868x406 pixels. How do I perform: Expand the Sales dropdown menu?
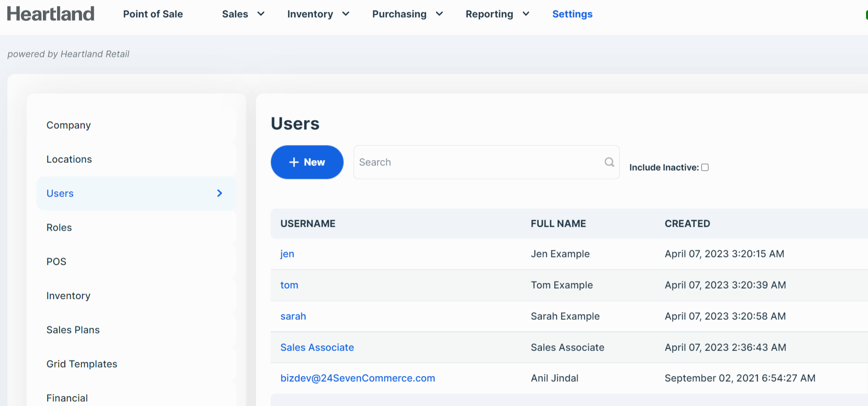tap(243, 14)
